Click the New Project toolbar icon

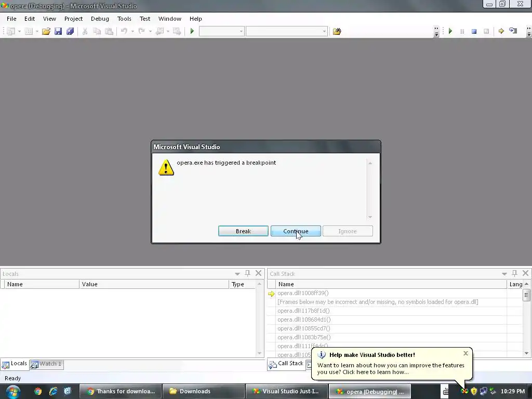tap(11, 31)
